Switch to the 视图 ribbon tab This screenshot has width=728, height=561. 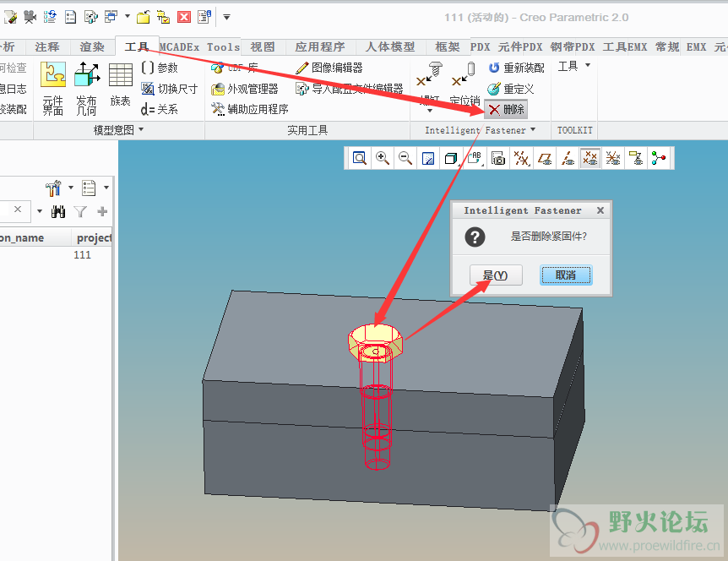[263, 47]
